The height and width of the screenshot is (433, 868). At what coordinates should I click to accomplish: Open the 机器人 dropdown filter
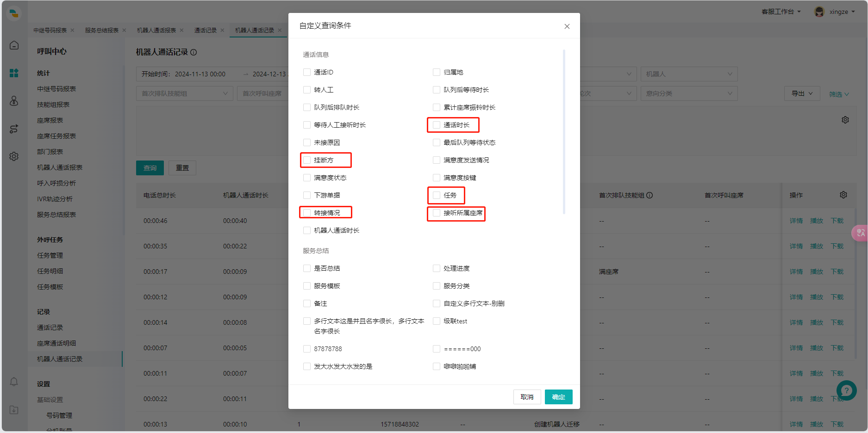click(689, 74)
